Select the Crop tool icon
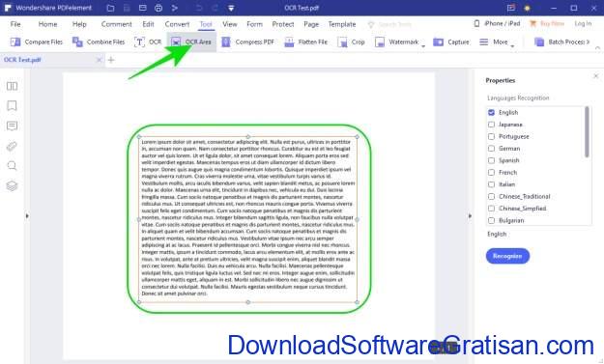 [342, 42]
